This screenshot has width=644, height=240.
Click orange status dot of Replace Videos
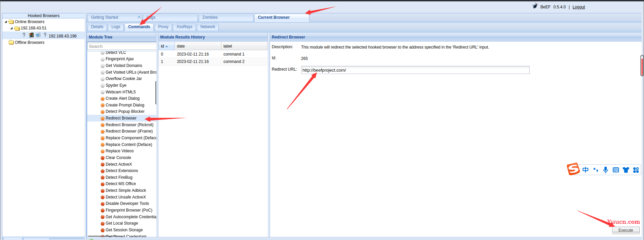click(x=103, y=151)
